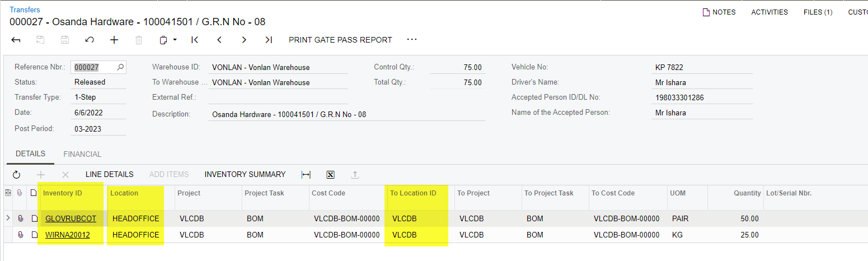
Task: Expand the GLOVRUBCOT row arrow indicator
Action: click(x=8, y=218)
